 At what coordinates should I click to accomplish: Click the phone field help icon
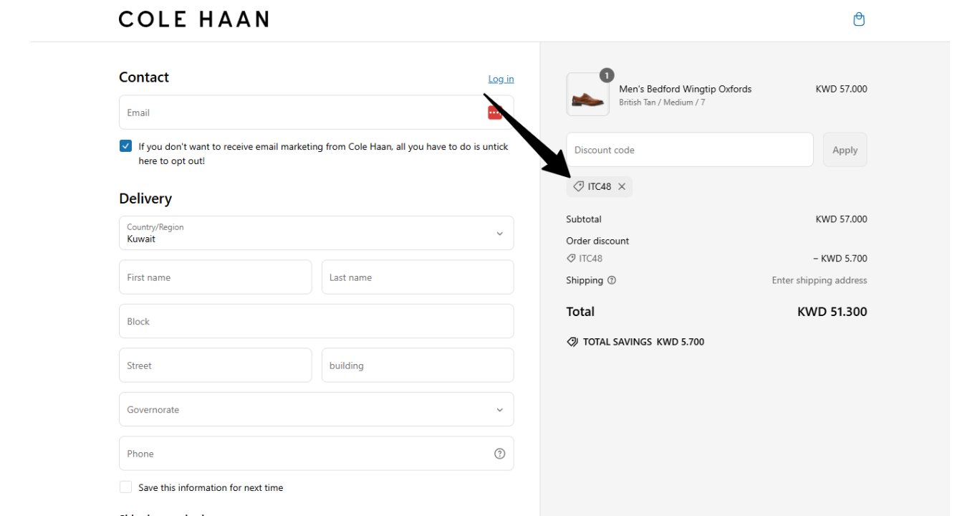click(500, 454)
